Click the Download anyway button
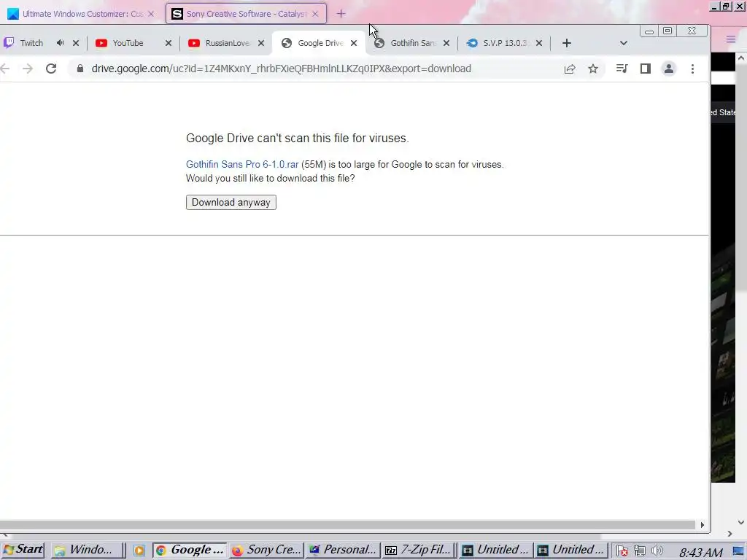The image size is (747, 560). (231, 203)
